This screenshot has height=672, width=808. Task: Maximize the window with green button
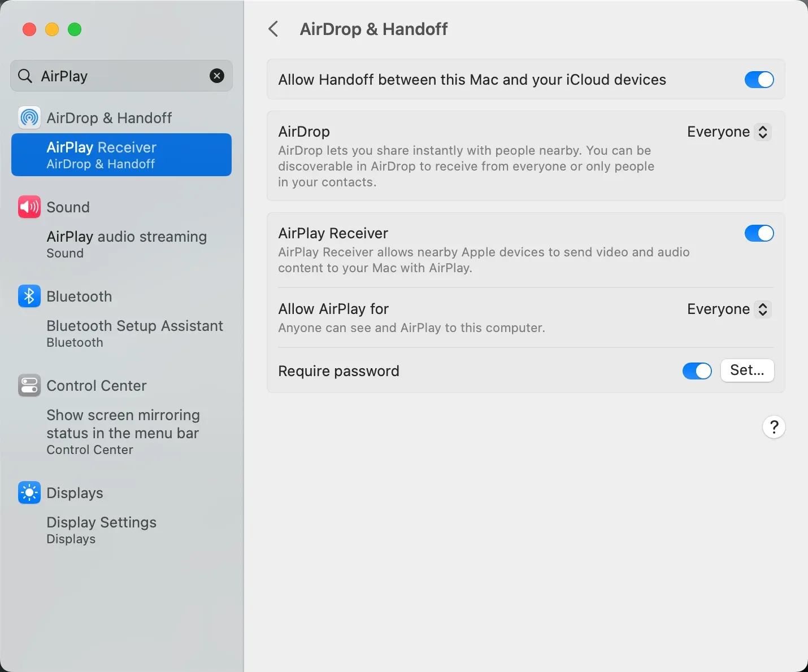tap(75, 29)
